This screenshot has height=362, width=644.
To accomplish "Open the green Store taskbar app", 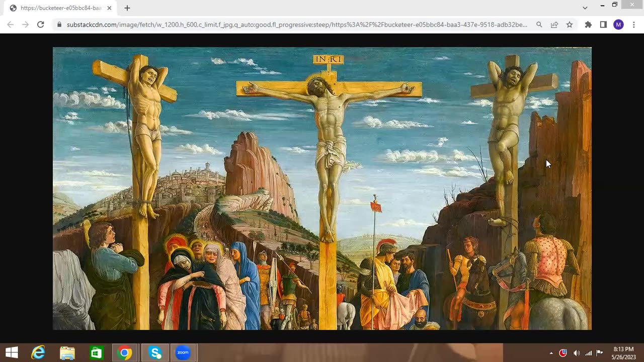I will pos(96,353).
